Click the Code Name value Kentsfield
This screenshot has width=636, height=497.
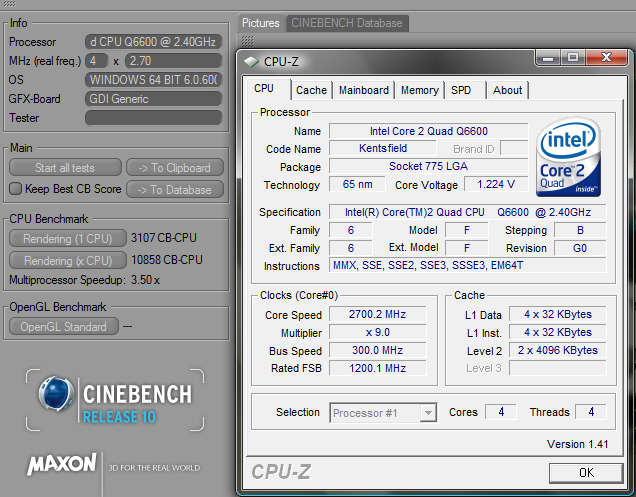[x=382, y=148]
